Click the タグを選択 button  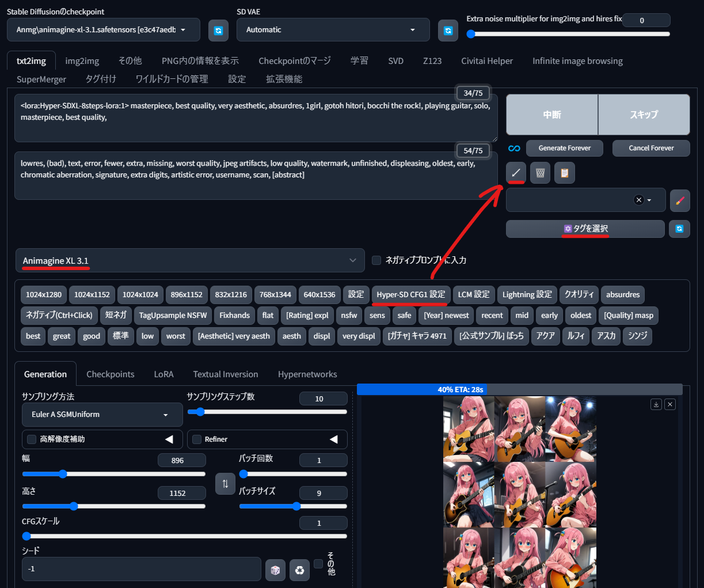585,229
